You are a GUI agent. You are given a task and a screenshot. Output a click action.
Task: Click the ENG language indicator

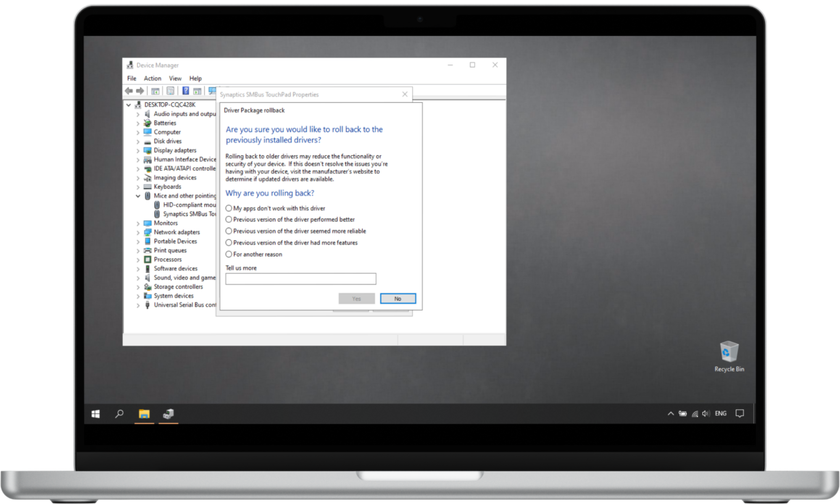click(x=721, y=414)
